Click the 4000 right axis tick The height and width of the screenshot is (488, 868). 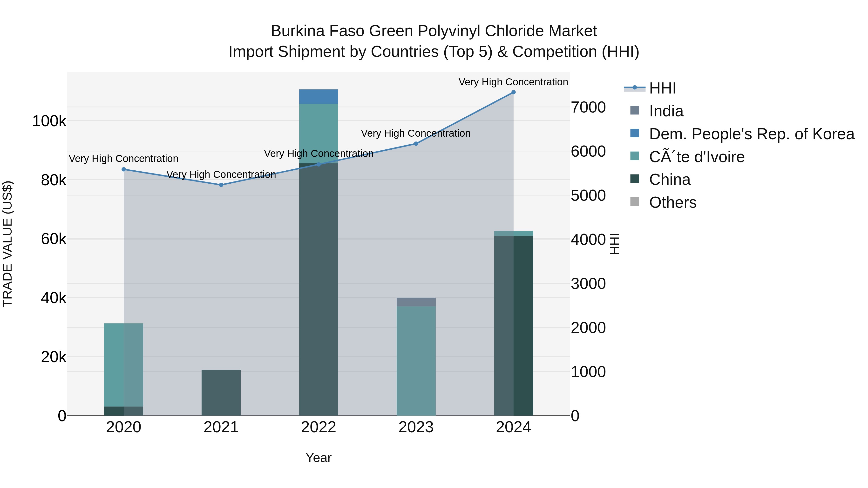coord(588,240)
